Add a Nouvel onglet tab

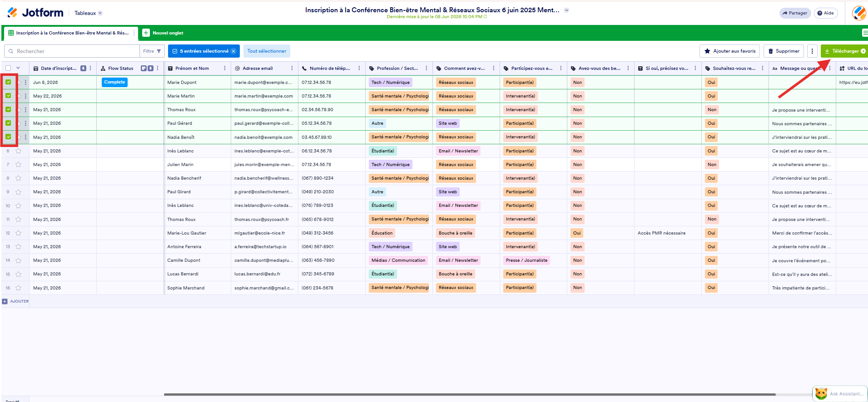click(163, 33)
